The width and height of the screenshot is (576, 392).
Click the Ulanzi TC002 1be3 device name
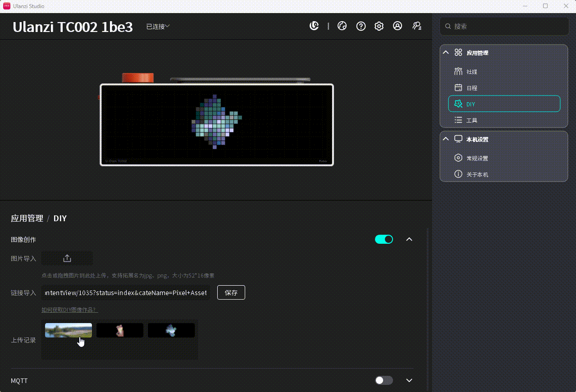(73, 27)
